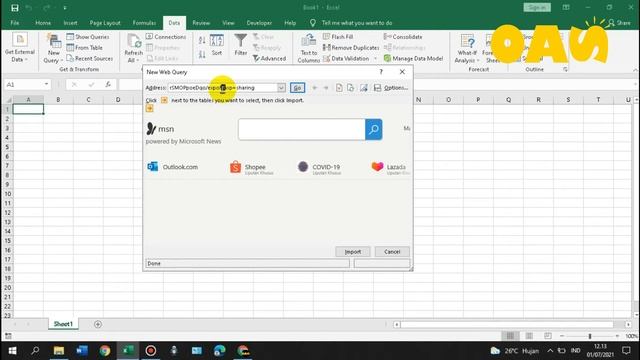Expand the Data Validation dropdown arrow

(375, 59)
